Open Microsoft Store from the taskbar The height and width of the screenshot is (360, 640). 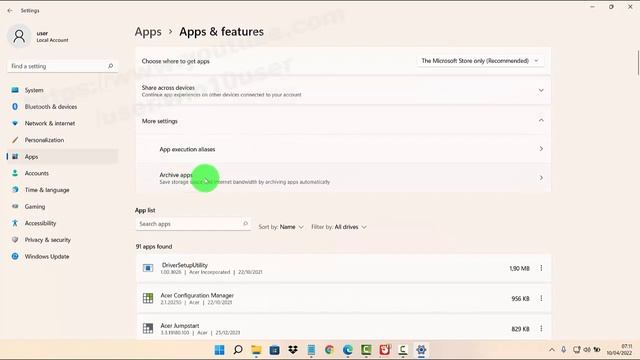[275, 350]
